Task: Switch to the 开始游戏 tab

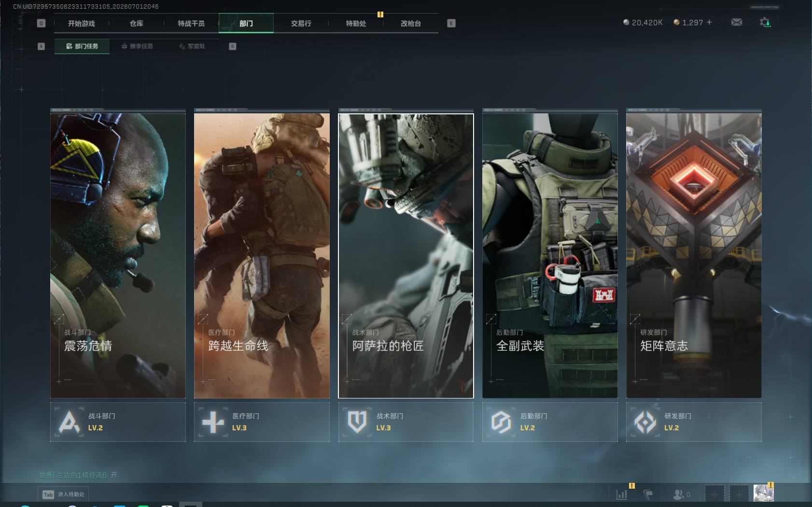Action: [82, 23]
